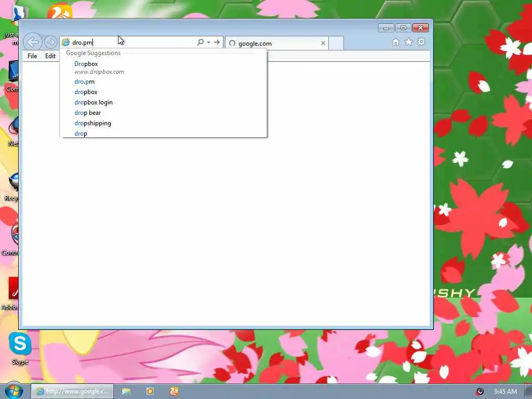The height and width of the screenshot is (399, 532).
Task: Click the magnifier search icon in address bar
Action: tap(200, 42)
